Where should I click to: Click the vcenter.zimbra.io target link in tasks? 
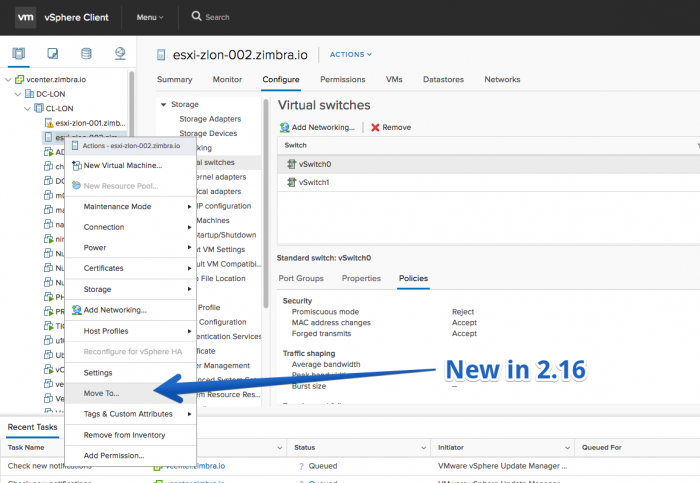195,466
